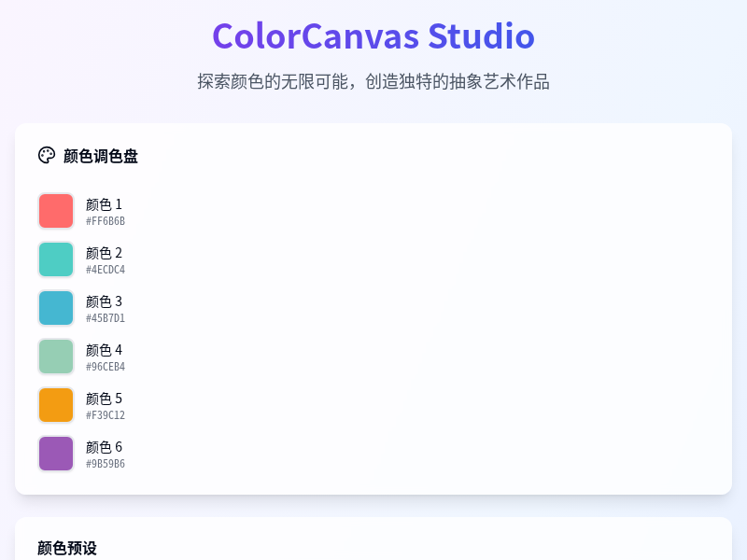Image resolution: width=747 pixels, height=560 pixels.
Task: Select the 颜色 4 label text
Action: 104,350
